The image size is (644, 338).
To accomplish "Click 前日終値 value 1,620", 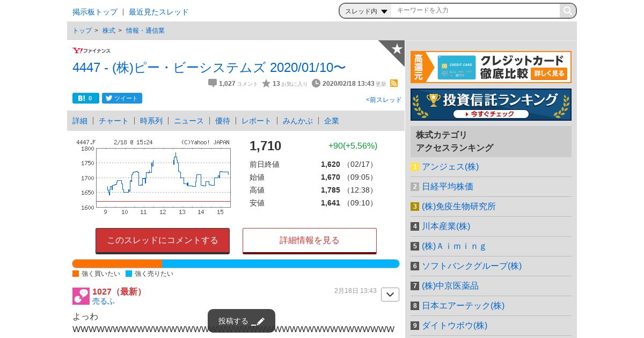I will (331, 164).
